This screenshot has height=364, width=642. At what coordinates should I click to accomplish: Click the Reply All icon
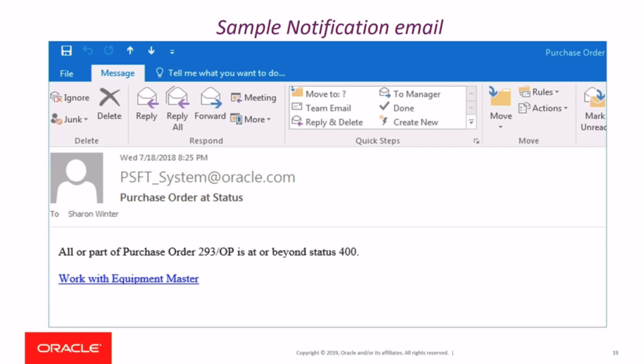tap(177, 105)
